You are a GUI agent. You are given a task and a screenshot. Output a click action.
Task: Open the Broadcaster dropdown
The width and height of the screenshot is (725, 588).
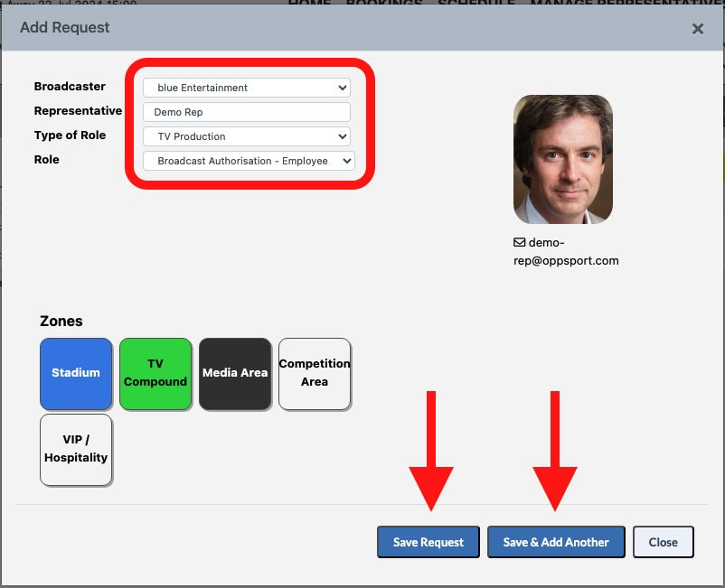pos(247,88)
